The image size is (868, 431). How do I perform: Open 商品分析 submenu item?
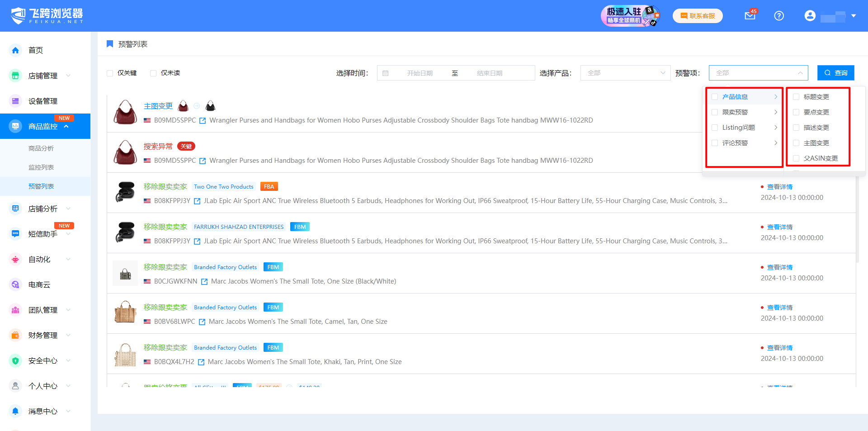click(x=41, y=148)
